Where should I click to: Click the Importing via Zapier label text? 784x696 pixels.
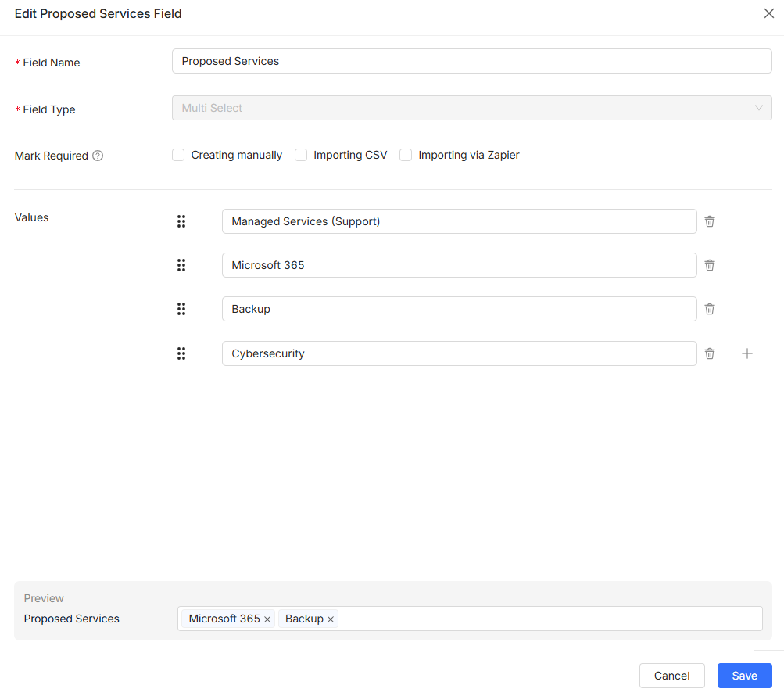point(469,155)
